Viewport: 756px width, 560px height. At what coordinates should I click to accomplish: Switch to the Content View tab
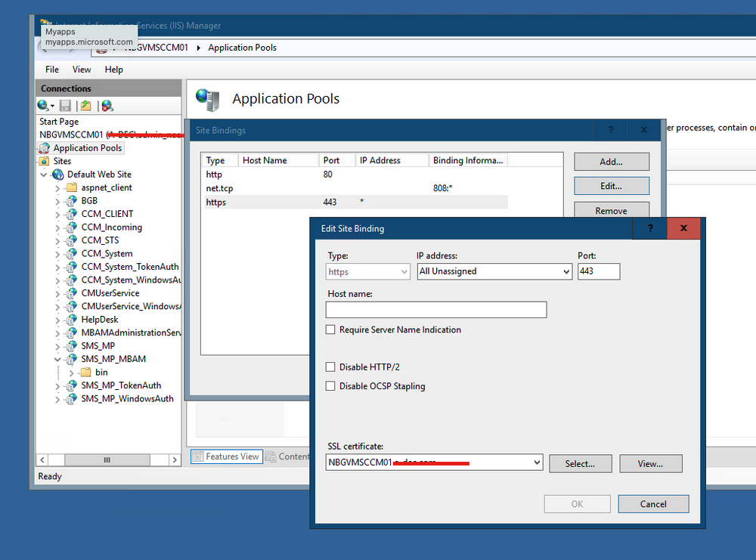[x=288, y=456]
